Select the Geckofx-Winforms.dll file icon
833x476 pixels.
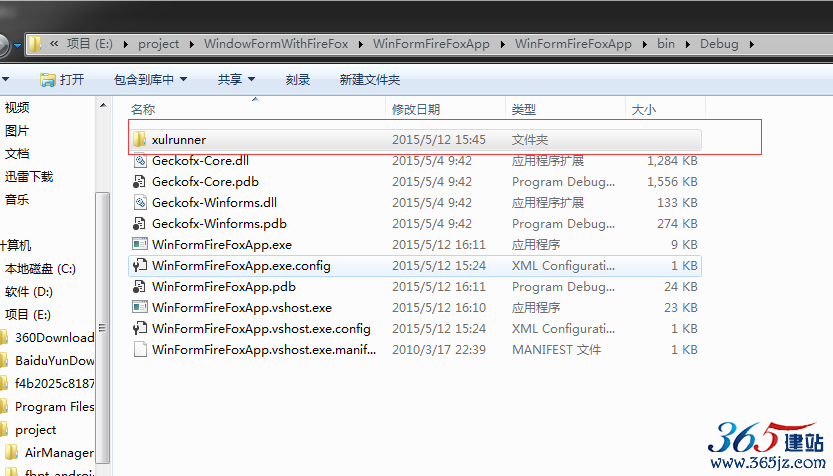click(x=140, y=202)
